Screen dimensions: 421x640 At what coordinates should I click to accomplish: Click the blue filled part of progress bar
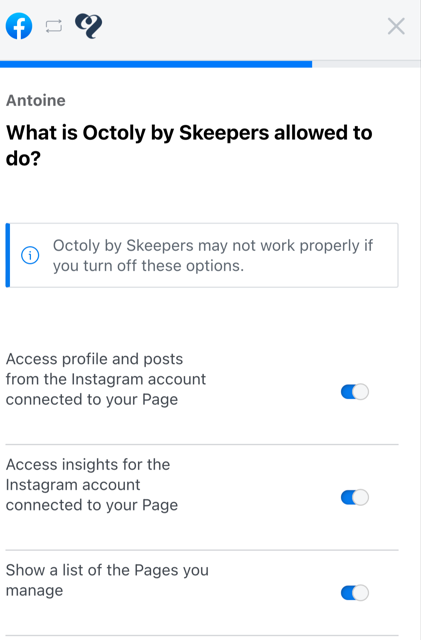pos(156,64)
